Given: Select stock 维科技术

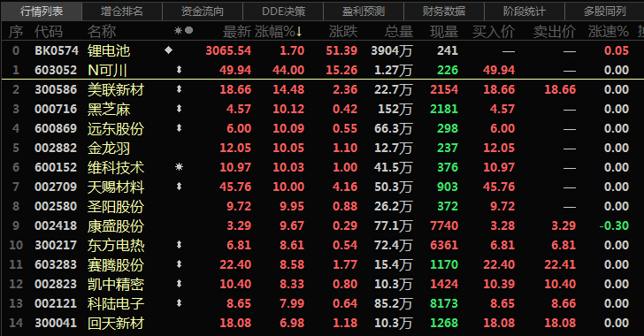Looking at the screenshot, I should [x=116, y=168].
